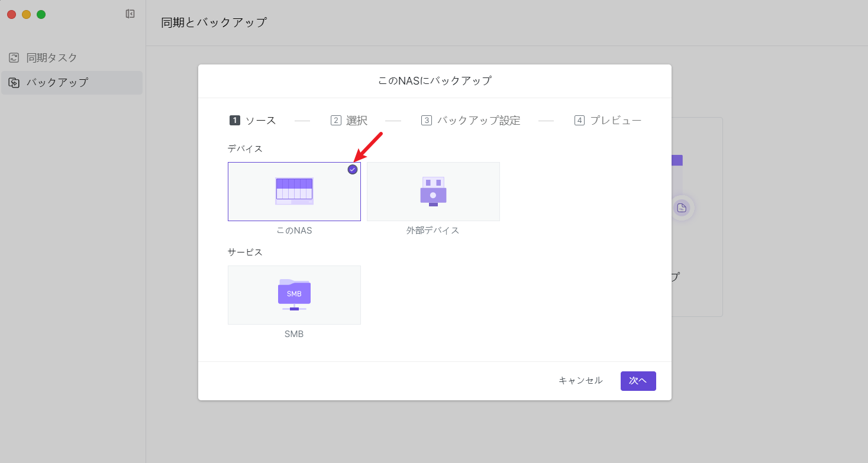Select the 外部デバイス USB drive icon
The height and width of the screenshot is (463, 868).
pos(433,191)
